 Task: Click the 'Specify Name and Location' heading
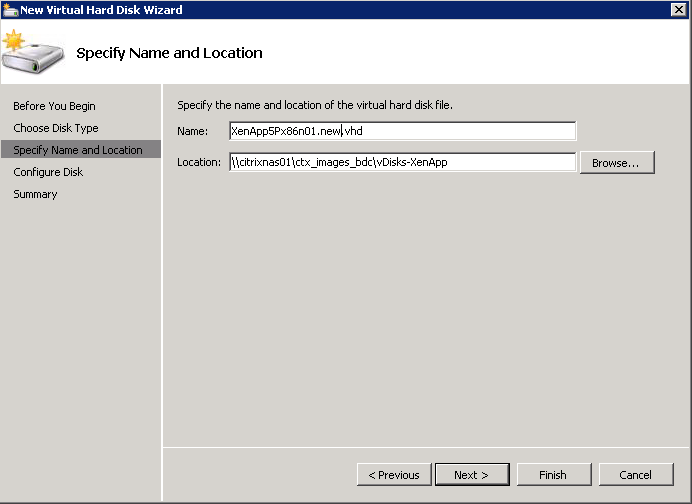click(x=169, y=53)
